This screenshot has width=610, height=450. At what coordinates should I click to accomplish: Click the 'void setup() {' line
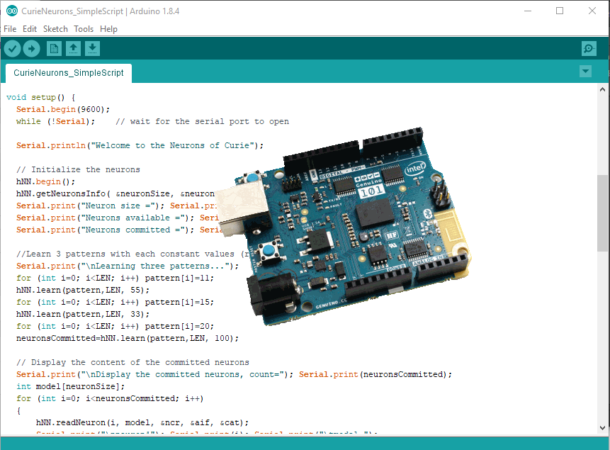pos(41,97)
